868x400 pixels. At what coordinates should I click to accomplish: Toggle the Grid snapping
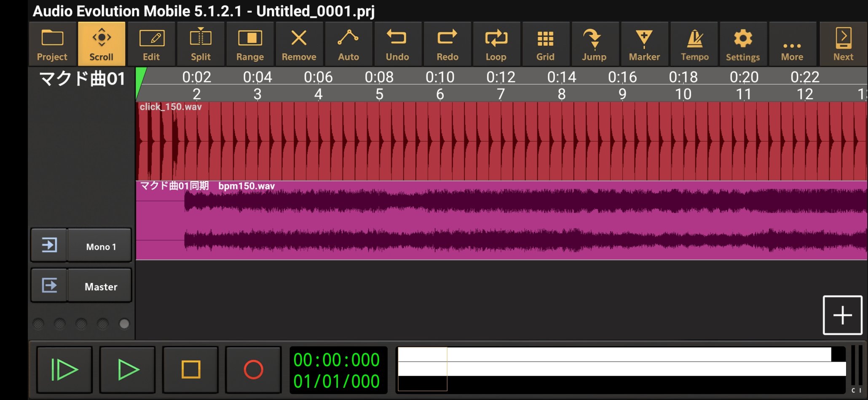545,44
